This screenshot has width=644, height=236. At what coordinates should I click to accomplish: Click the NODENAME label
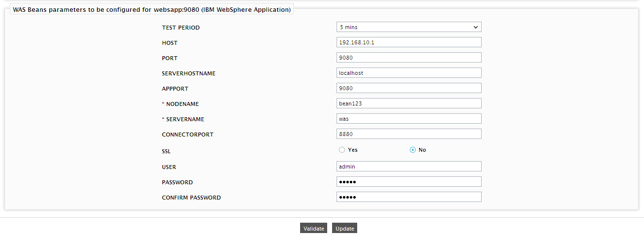coord(180,104)
